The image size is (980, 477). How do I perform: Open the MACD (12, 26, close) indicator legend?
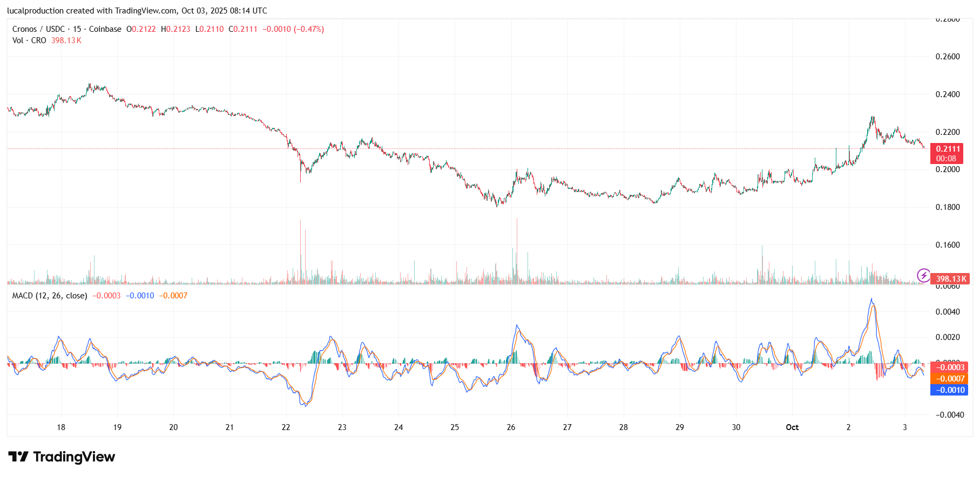50,296
